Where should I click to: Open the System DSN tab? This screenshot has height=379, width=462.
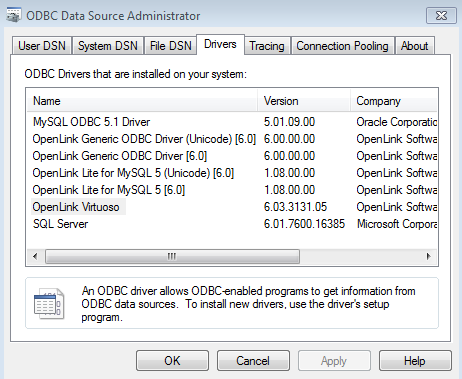click(x=108, y=46)
